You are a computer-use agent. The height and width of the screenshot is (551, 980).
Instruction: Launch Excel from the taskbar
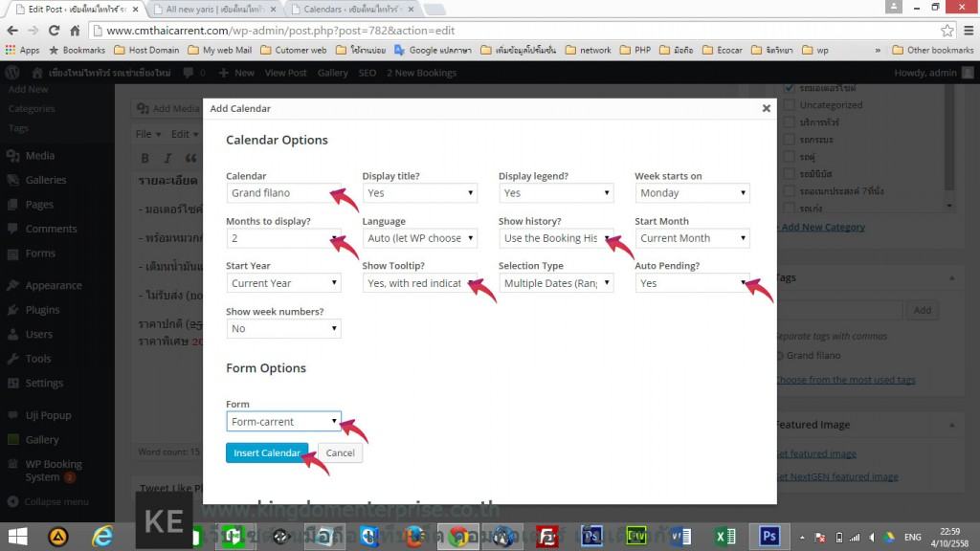(x=724, y=536)
